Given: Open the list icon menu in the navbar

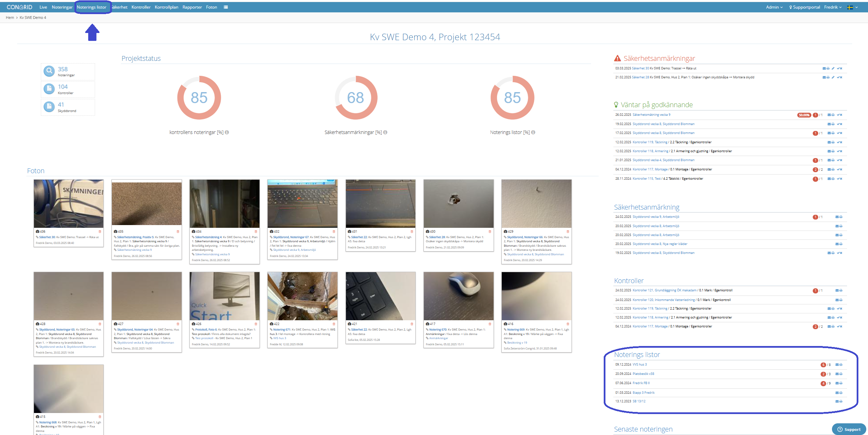Looking at the screenshot, I should 225,7.
